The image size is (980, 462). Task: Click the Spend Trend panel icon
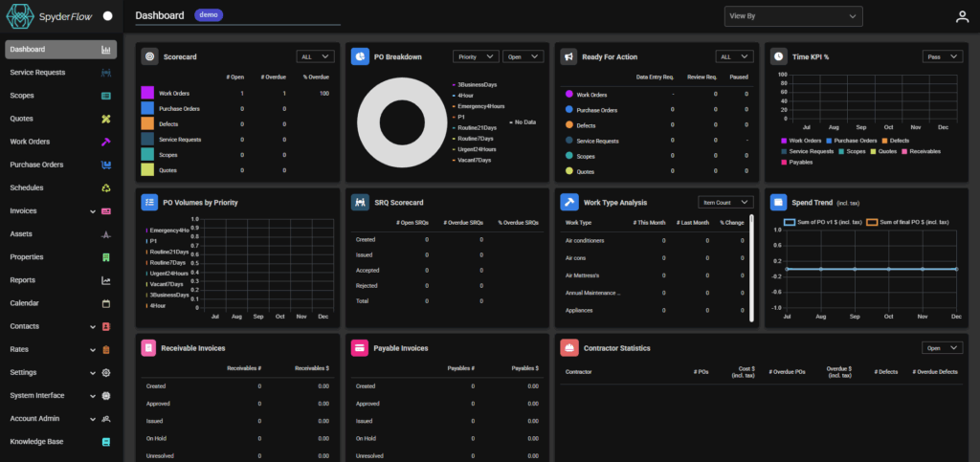[x=778, y=203]
